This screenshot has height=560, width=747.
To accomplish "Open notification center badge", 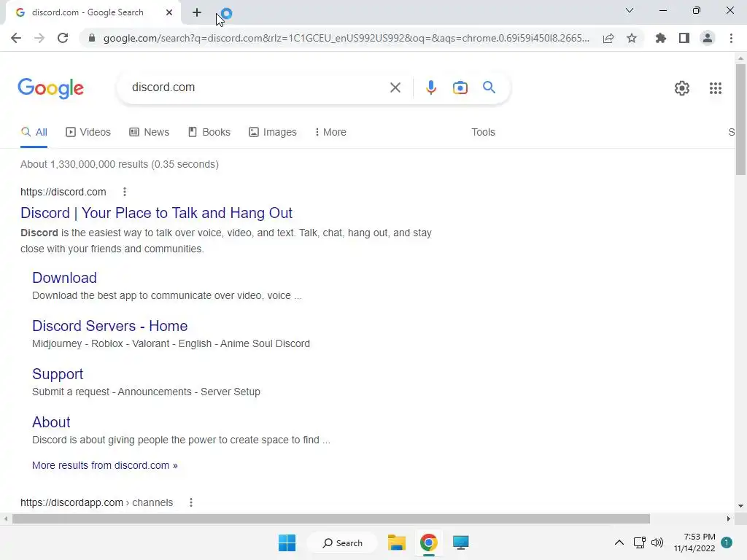I will point(727,542).
